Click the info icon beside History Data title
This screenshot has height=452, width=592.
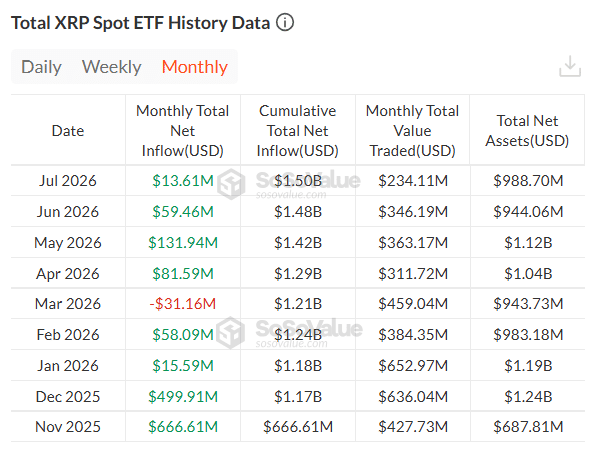point(285,23)
